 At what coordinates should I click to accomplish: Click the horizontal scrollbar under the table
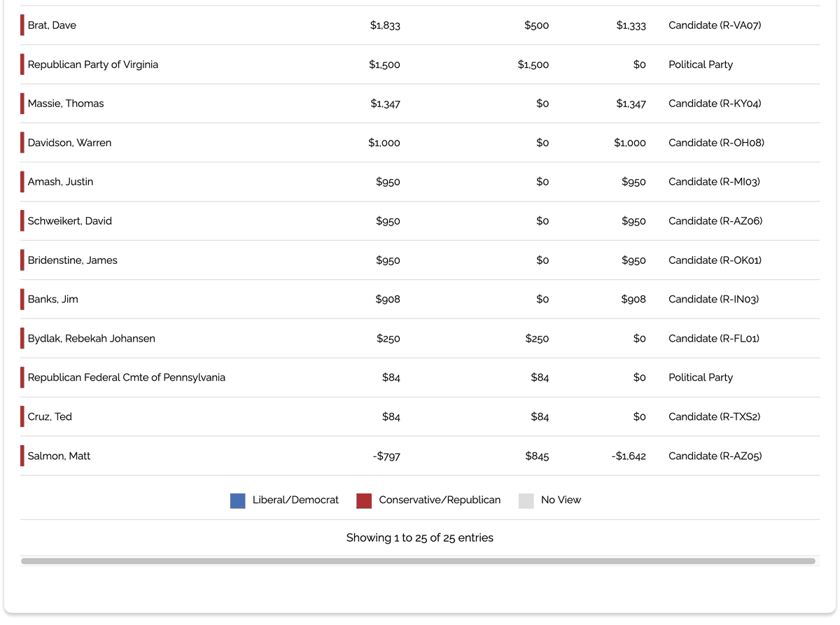coord(418,561)
